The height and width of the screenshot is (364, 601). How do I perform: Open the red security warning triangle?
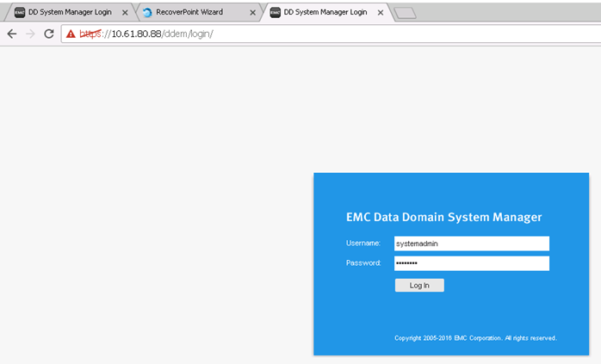(x=71, y=34)
